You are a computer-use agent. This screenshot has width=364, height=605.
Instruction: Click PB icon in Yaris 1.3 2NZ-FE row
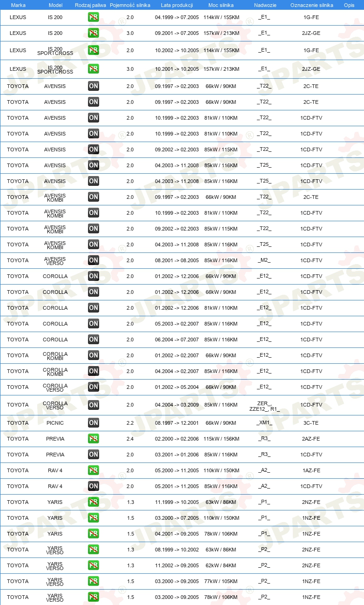coord(94,502)
